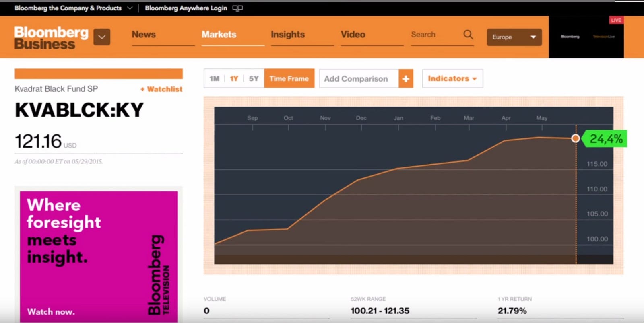Screen dimensions: 644x323
Task: Click the Bloomberg Business logo
Action: click(51, 38)
